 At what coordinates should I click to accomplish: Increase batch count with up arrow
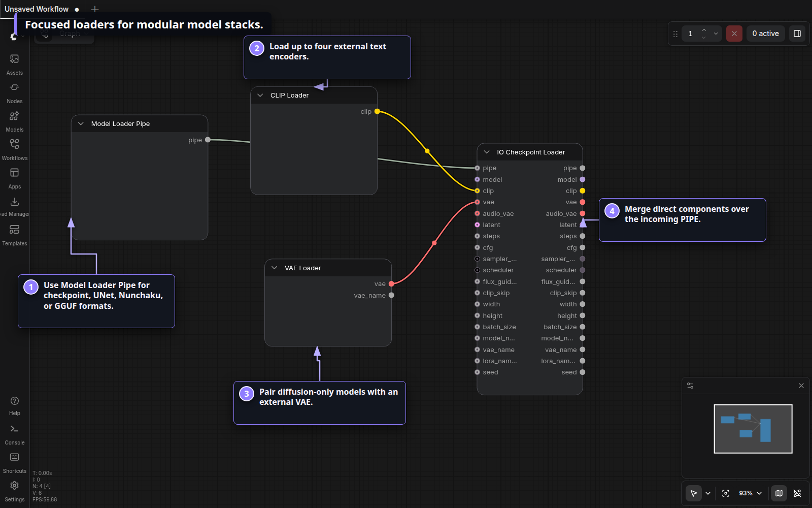[x=704, y=30]
